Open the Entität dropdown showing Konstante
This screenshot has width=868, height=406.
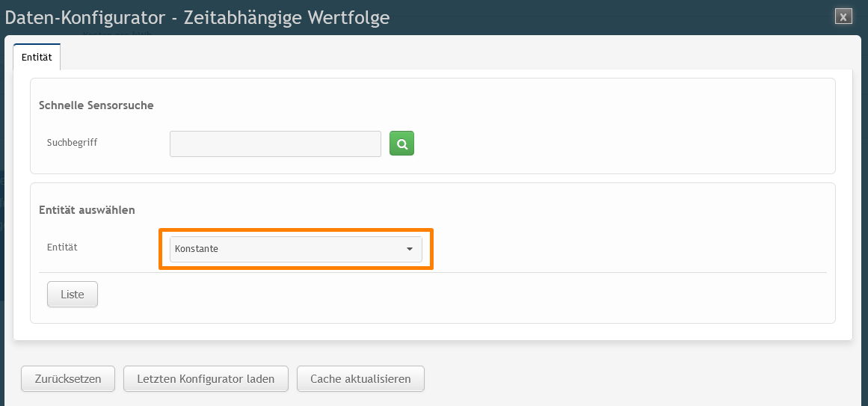point(295,249)
